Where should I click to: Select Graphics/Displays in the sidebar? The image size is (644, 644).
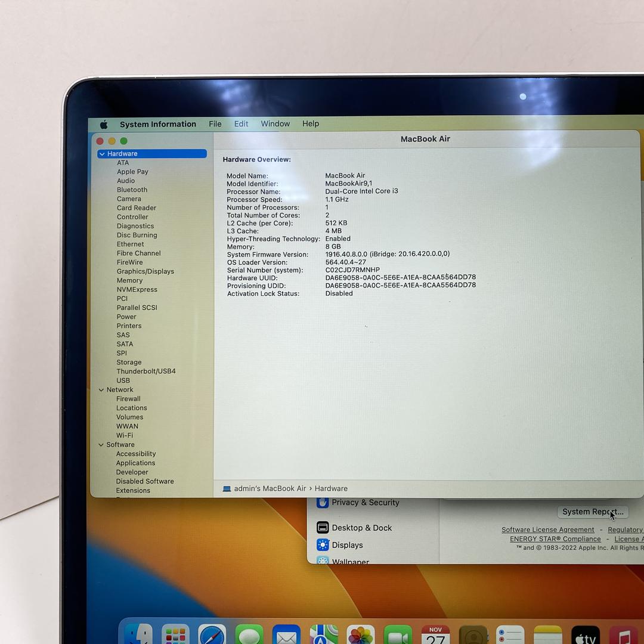tap(145, 271)
